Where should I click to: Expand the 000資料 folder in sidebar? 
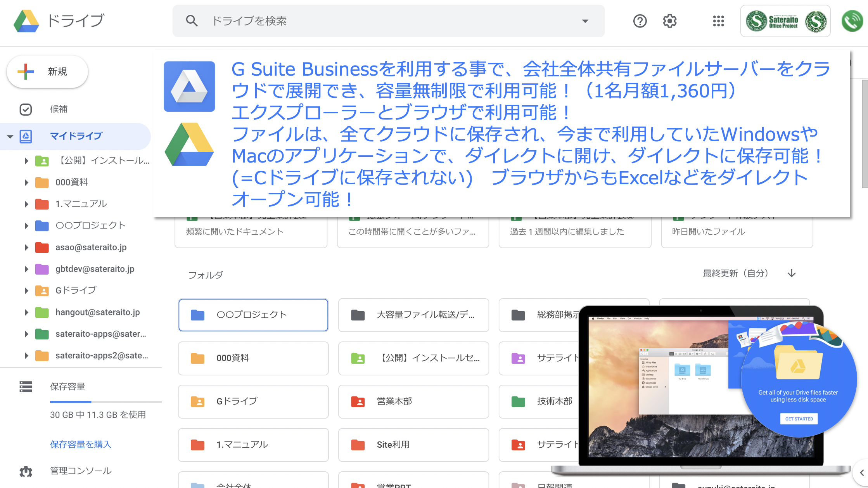(26, 182)
